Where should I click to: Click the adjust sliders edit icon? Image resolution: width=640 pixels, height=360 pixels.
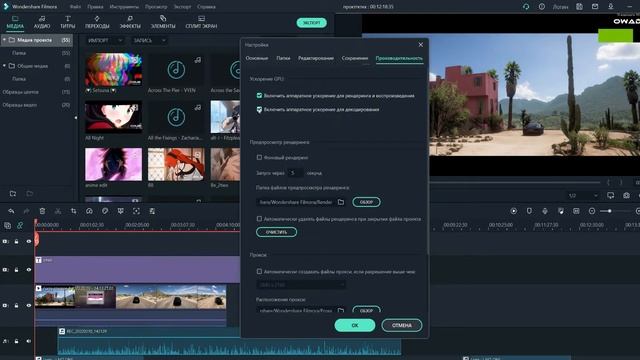(152, 211)
